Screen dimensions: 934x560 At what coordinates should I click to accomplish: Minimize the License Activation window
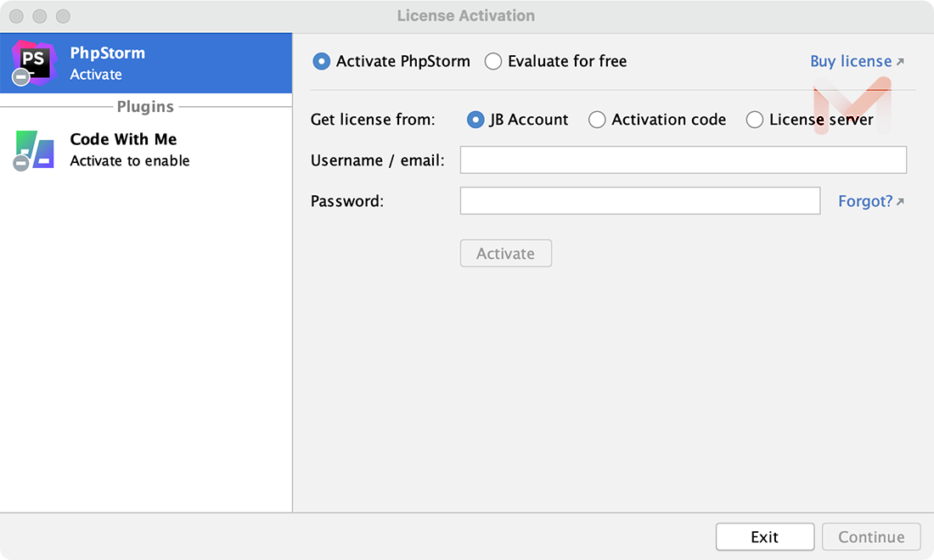click(x=39, y=16)
